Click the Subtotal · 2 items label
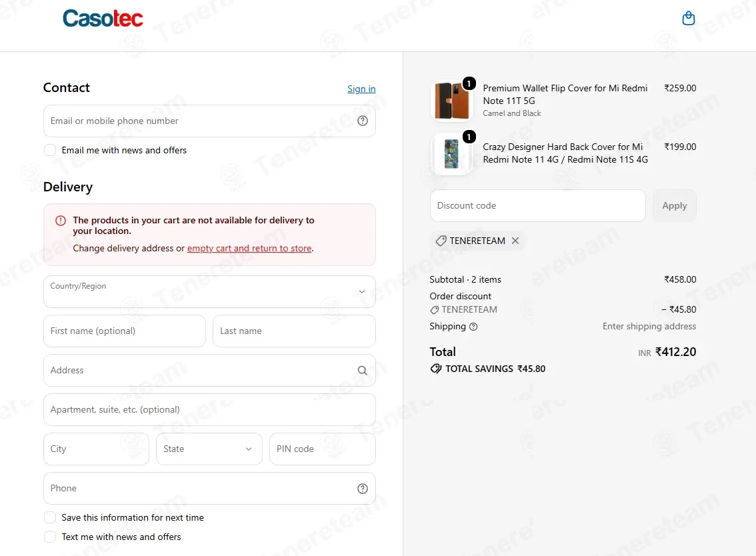The height and width of the screenshot is (556, 756). pyautogui.click(x=465, y=280)
